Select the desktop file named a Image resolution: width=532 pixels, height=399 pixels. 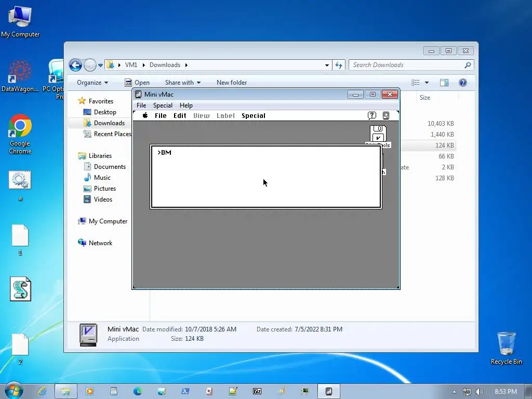pyautogui.click(x=20, y=185)
